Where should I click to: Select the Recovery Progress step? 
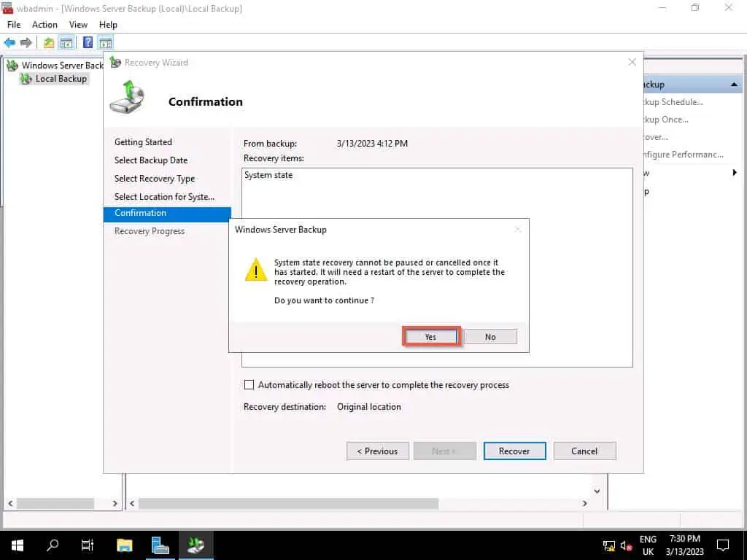[x=149, y=231]
